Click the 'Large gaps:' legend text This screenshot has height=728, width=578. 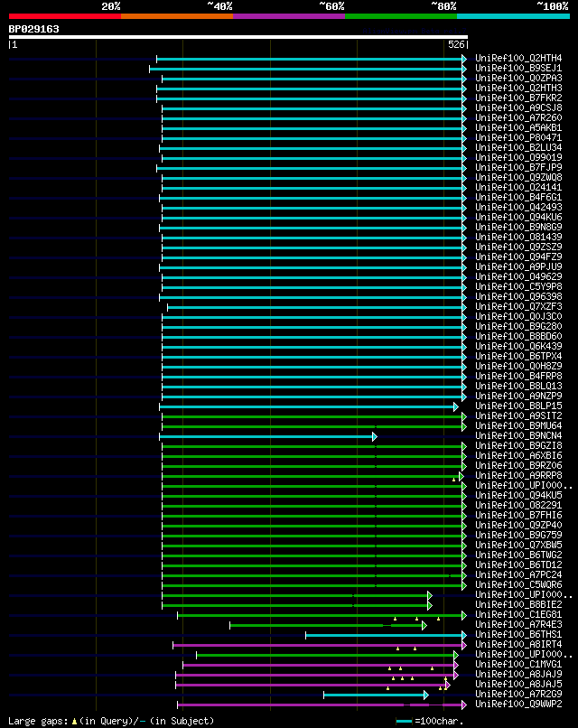coord(39,721)
